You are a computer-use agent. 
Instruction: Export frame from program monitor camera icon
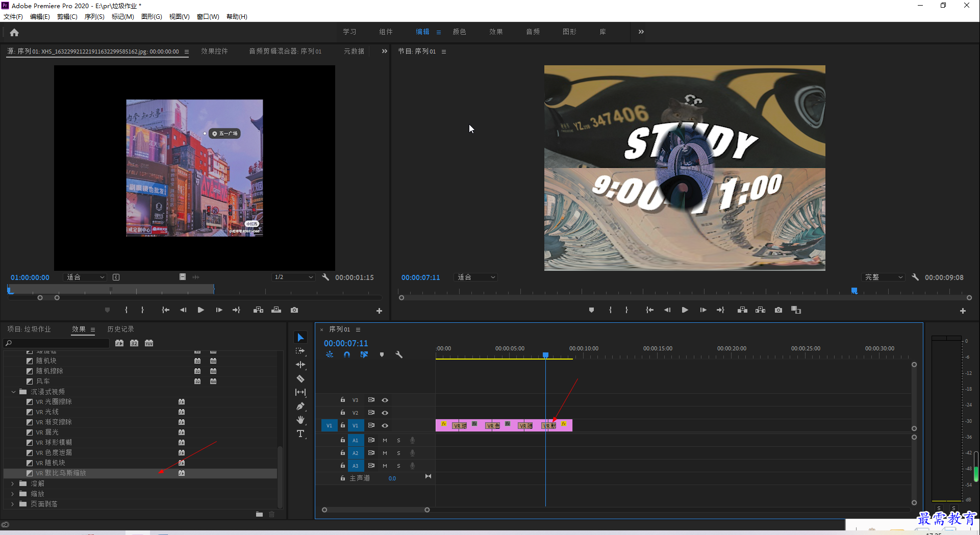[x=778, y=310]
